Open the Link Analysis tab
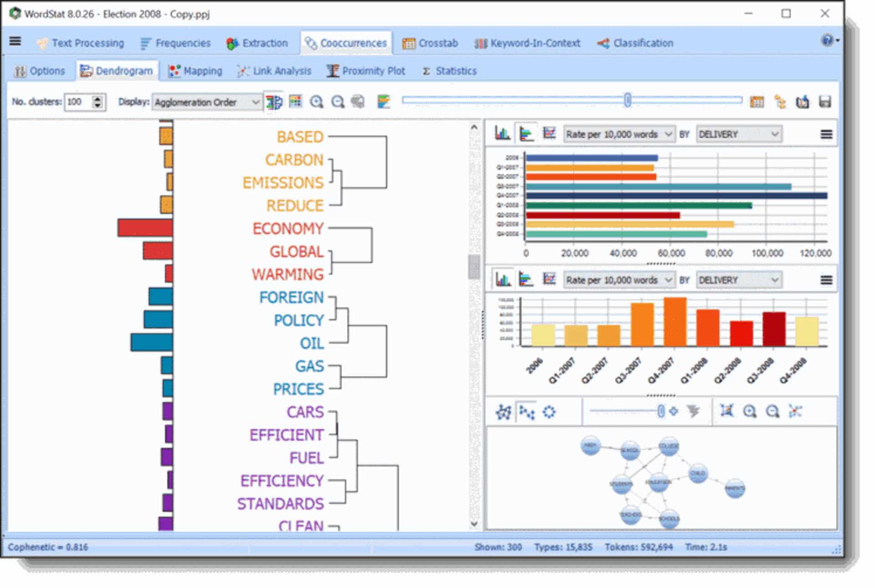 [x=275, y=71]
